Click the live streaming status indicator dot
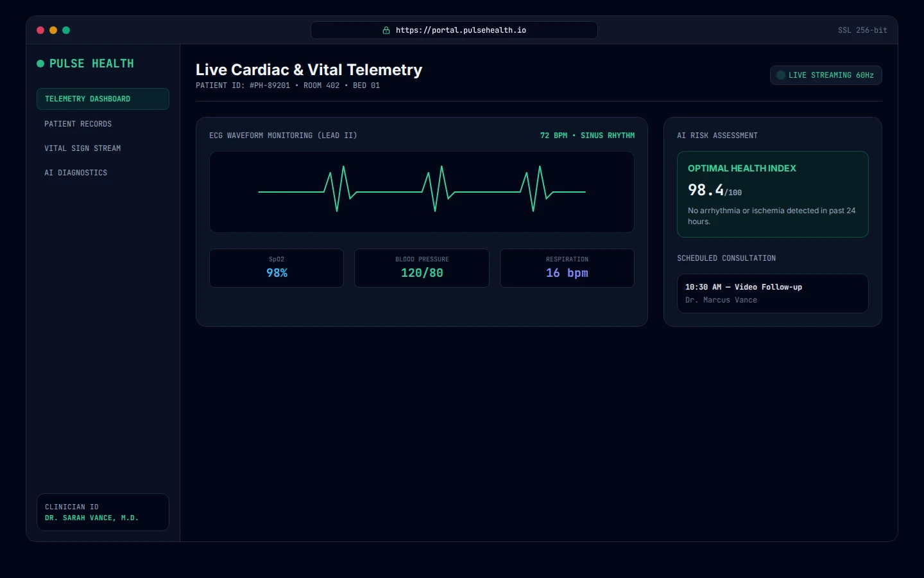924x578 pixels. pos(781,75)
